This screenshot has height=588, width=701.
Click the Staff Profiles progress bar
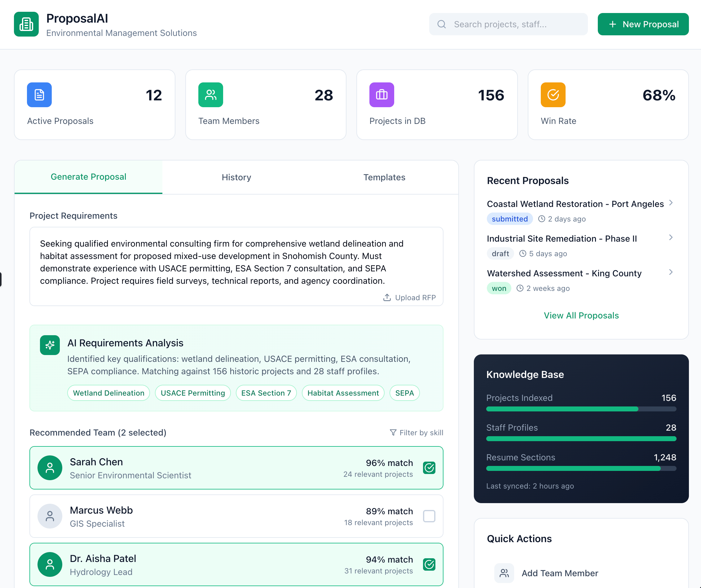click(581, 438)
